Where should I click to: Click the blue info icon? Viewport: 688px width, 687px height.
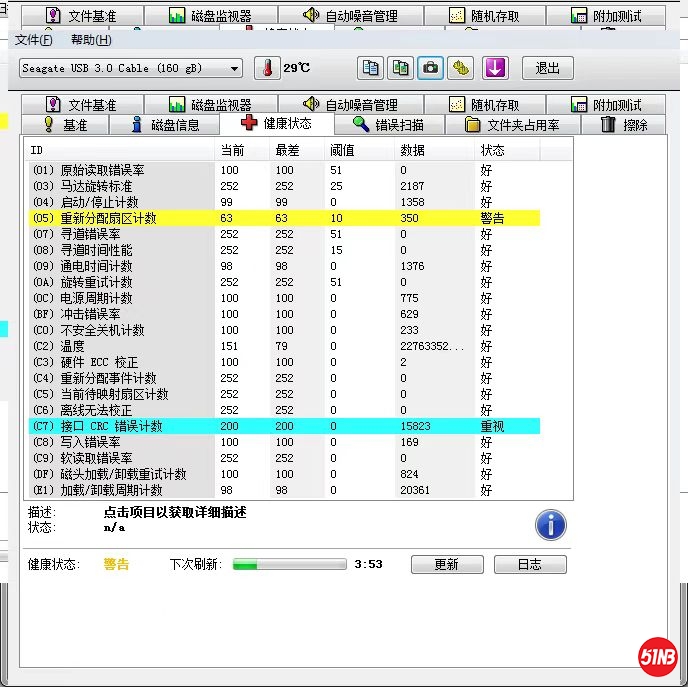click(550, 524)
